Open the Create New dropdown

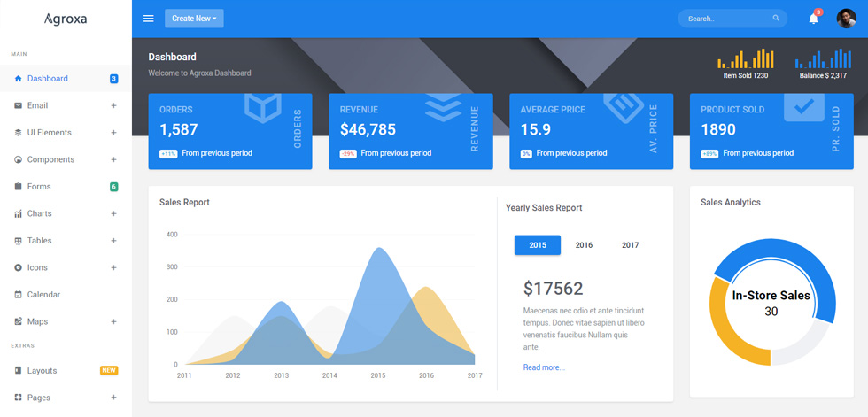tap(194, 19)
